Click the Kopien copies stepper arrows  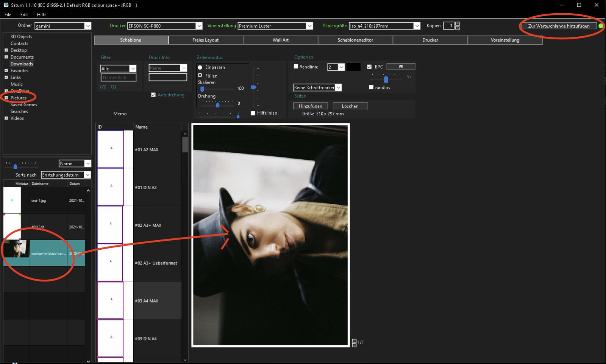pyautogui.click(x=458, y=26)
